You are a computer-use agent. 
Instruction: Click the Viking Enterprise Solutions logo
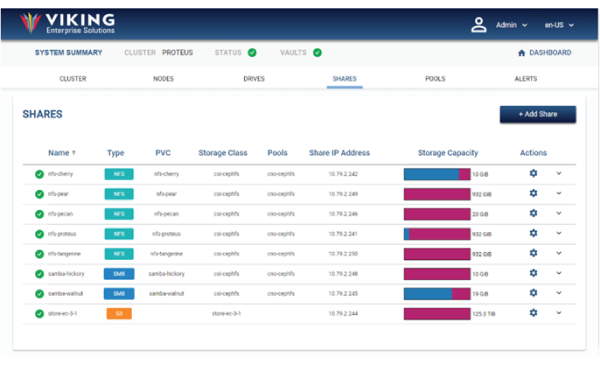coord(67,23)
